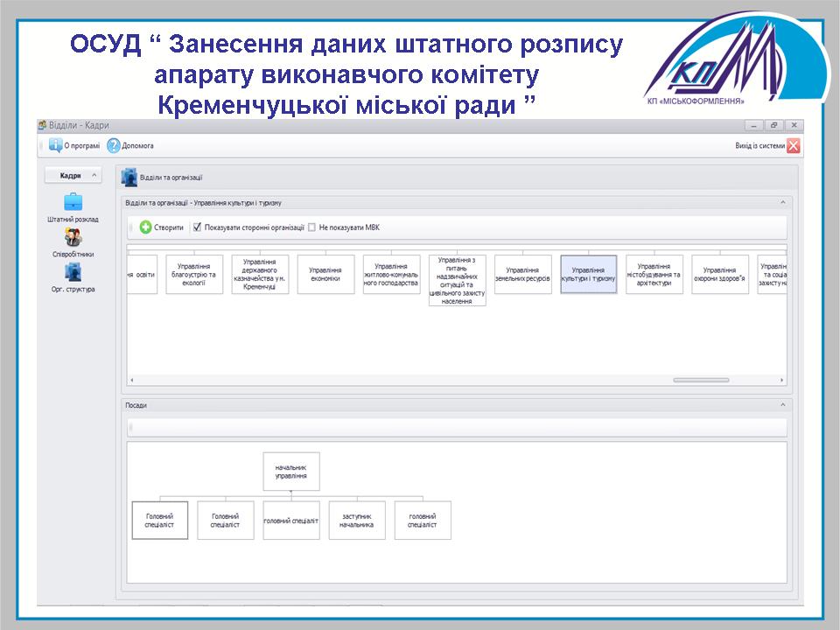Click the horizontal scrollbar thumb in departments
Screen dimensions: 840x630
(700, 380)
